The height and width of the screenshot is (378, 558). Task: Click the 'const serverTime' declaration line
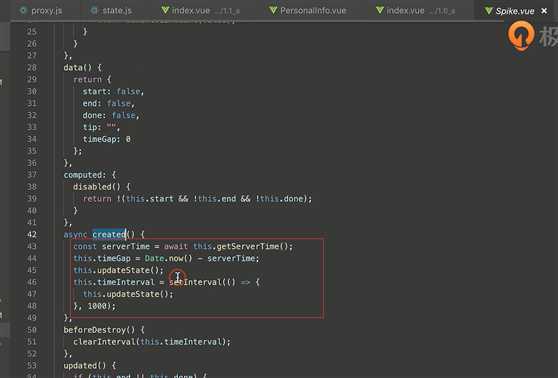pos(183,246)
